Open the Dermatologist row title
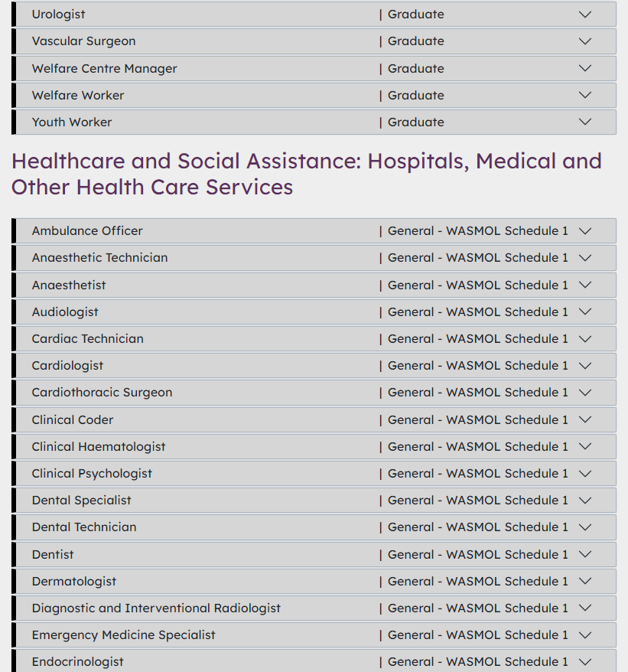Image resolution: width=628 pixels, height=672 pixels. click(74, 582)
